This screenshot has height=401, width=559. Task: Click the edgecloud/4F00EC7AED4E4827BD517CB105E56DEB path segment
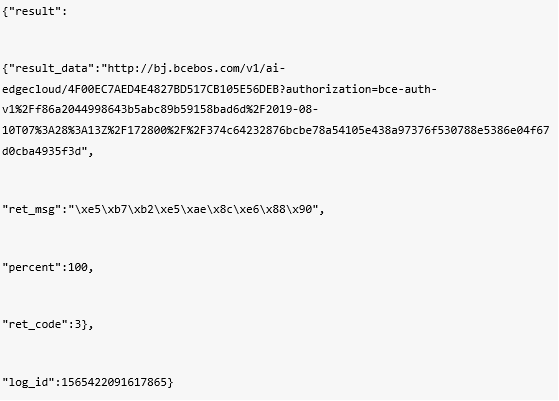pos(140,89)
